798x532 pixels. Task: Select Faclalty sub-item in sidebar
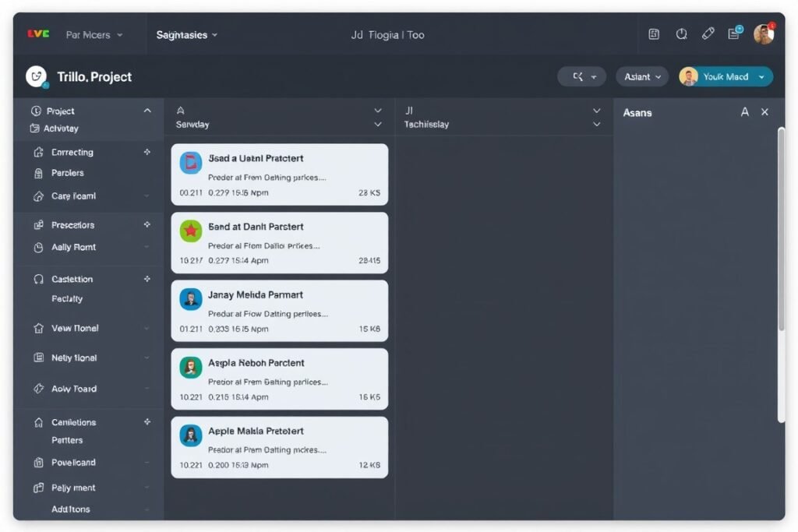[x=67, y=298]
